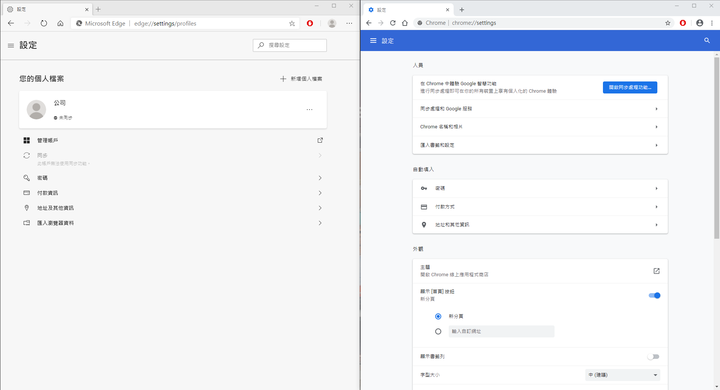Click the Opera extension icon in Chrome
720x390 pixels.
[x=683, y=23]
